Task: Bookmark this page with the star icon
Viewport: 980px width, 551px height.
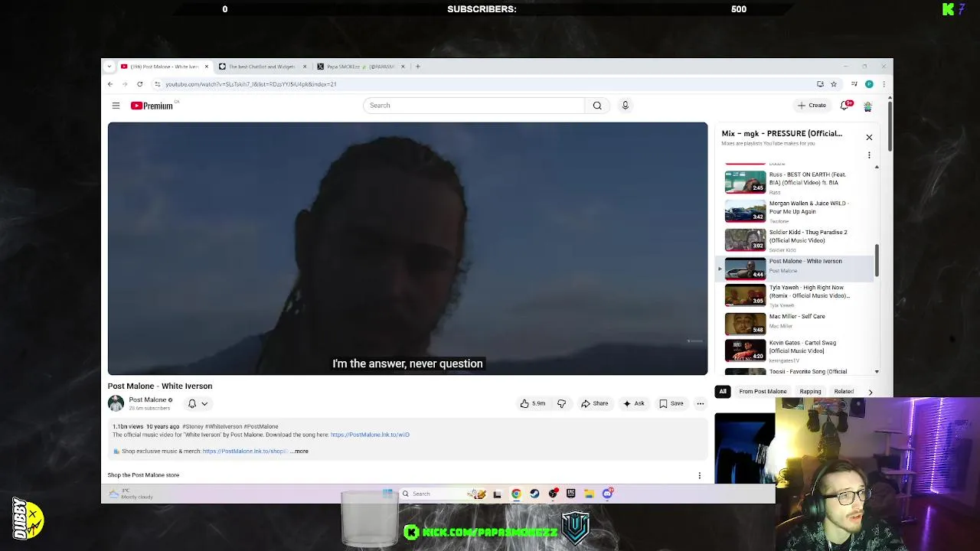Action: coord(834,84)
